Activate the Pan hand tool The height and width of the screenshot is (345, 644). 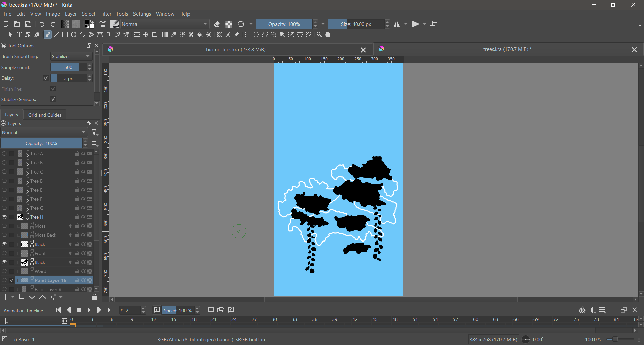pyautogui.click(x=328, y=35)
